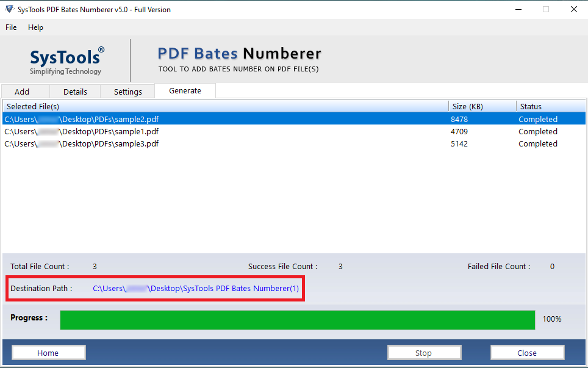
Task: Click the Failed File Count label
Action: click(x=499, y=266)
